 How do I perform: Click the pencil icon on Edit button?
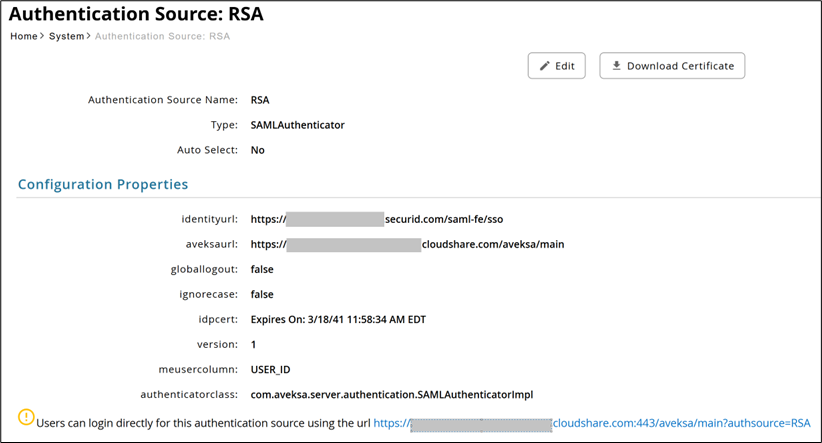545,66
